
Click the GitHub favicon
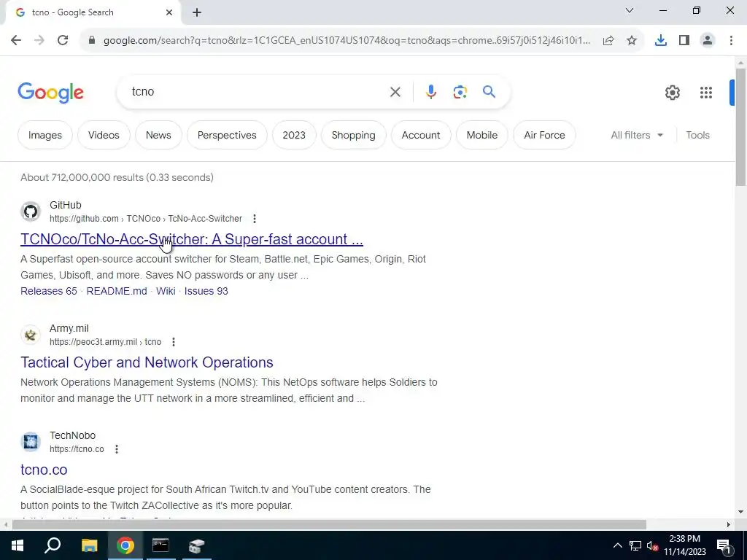pyautogui.click(x=31, y=211)
